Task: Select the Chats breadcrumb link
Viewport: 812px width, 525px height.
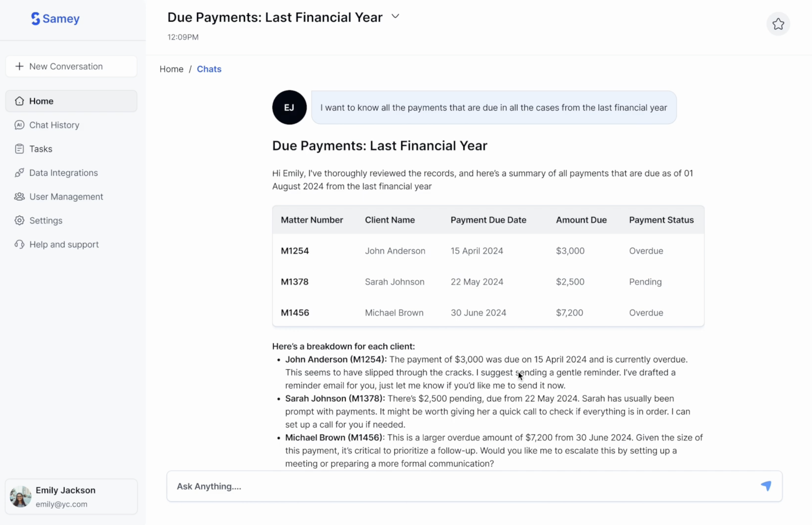Action: coord(209,69)
